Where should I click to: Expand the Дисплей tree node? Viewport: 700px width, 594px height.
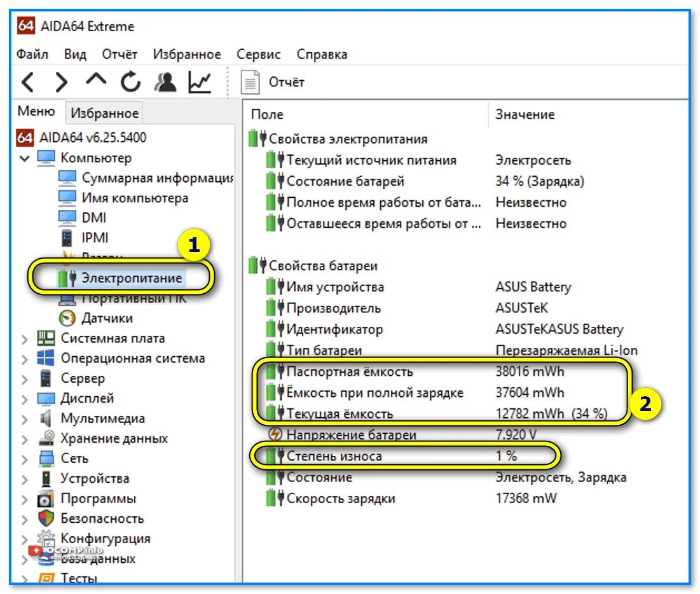pos(25,399)
